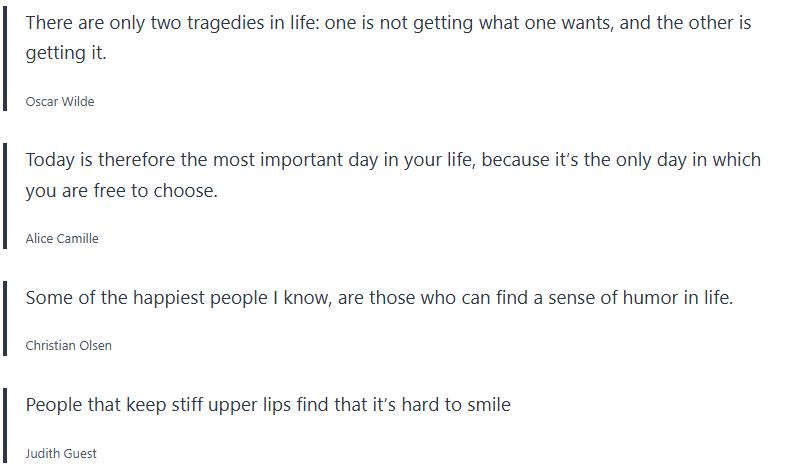The height and width of the screenshot is (470, 808).
Task: Click the Alice Camille author name
Action: coord(62,238)
